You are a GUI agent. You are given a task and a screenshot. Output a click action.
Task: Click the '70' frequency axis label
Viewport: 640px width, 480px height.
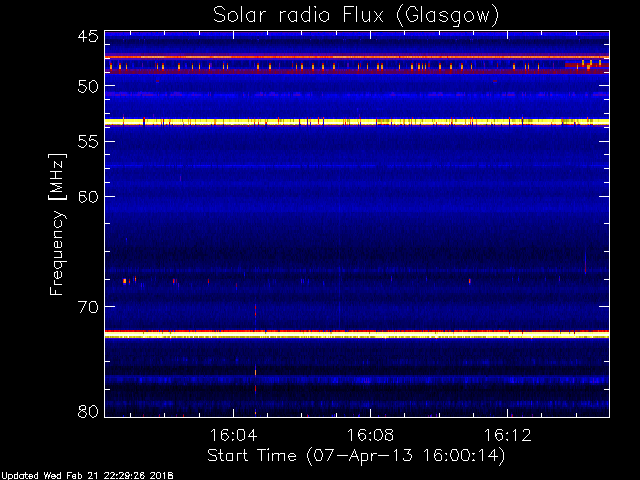pos(88,307)
